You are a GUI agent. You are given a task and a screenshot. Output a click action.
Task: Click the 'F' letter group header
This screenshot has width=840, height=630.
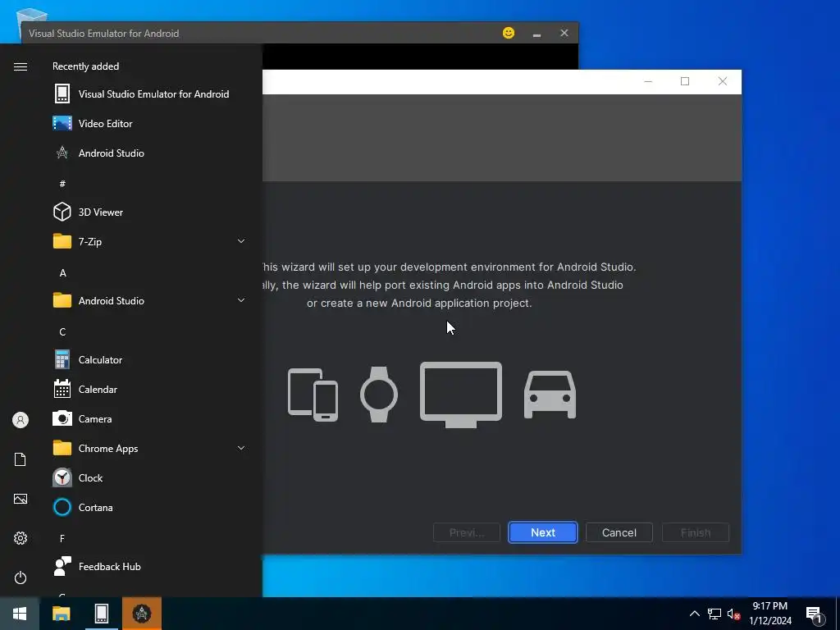(62, 538)
